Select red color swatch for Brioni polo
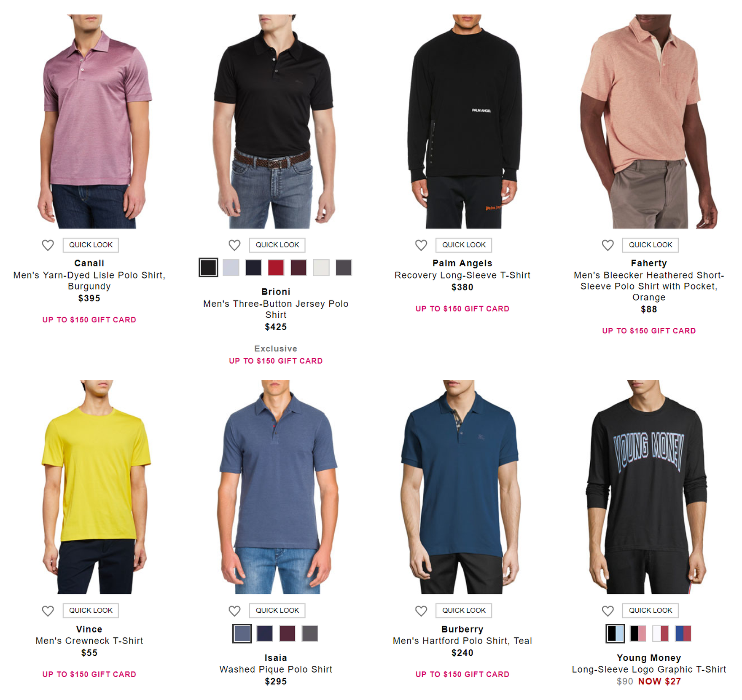This screenshot has height=700, width=742. (x=276, y=268)
